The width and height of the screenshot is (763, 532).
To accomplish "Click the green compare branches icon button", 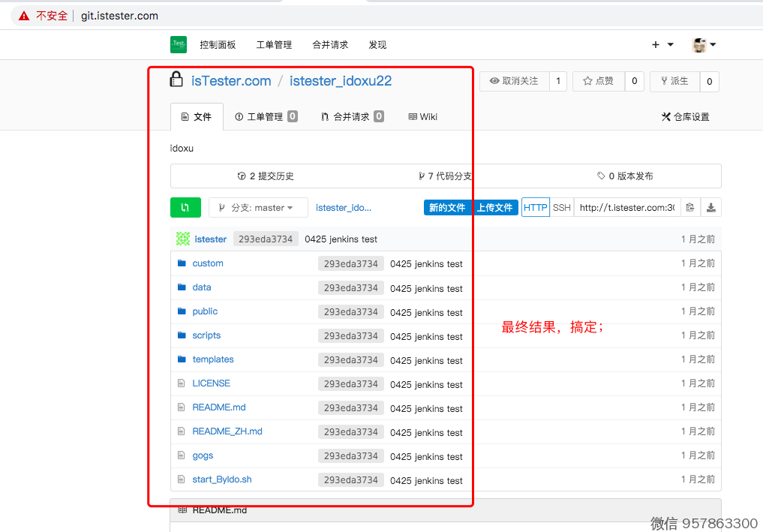I will (185, 208).
